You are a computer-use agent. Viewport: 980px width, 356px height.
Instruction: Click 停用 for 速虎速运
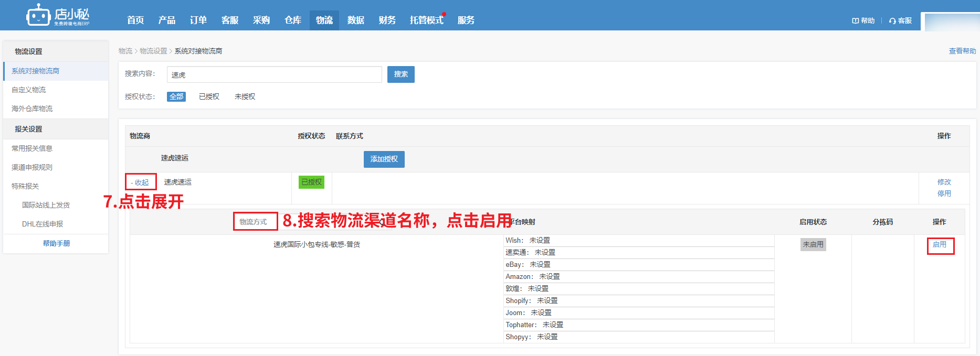[944, 193]
